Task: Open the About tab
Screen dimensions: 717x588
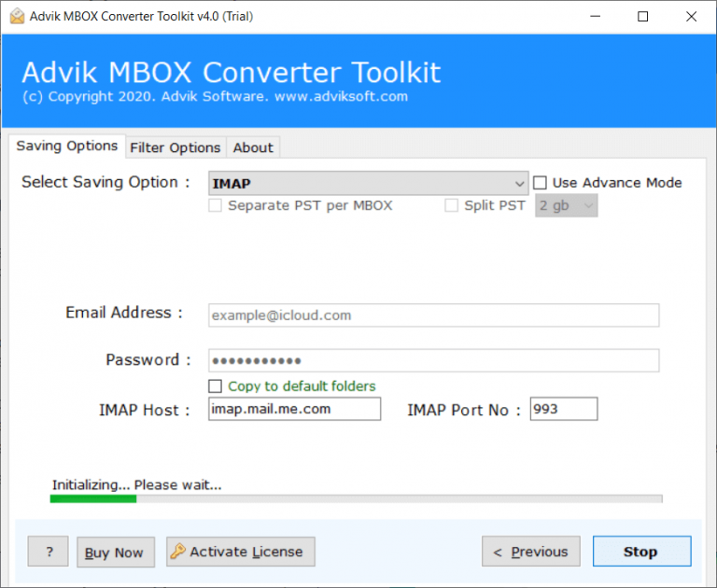Action: 253,147
